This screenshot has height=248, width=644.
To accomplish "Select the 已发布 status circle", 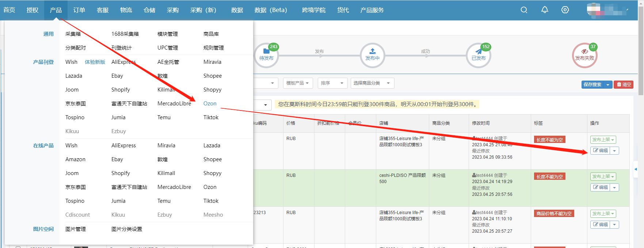I will coord(479,55).
